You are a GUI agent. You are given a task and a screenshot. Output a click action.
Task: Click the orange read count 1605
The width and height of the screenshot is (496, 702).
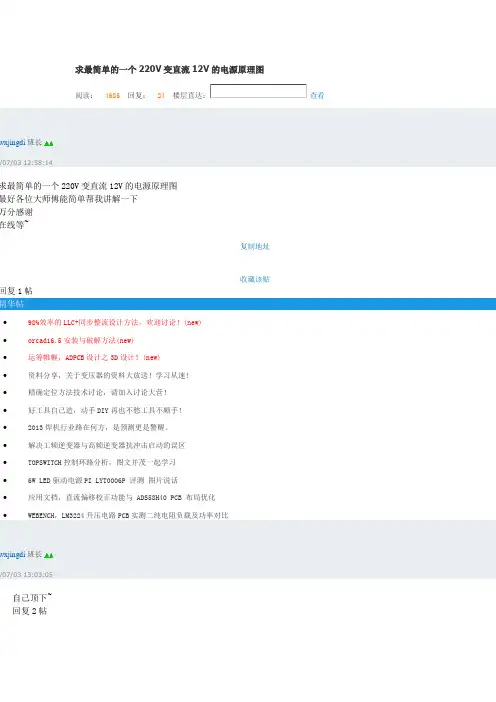(x=112, y=95)
